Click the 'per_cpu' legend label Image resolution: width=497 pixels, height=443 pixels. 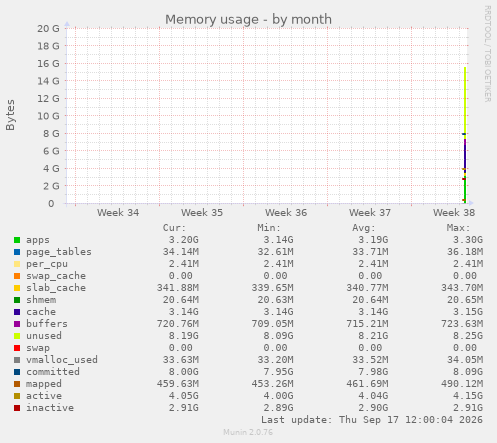tap(47, 264)
